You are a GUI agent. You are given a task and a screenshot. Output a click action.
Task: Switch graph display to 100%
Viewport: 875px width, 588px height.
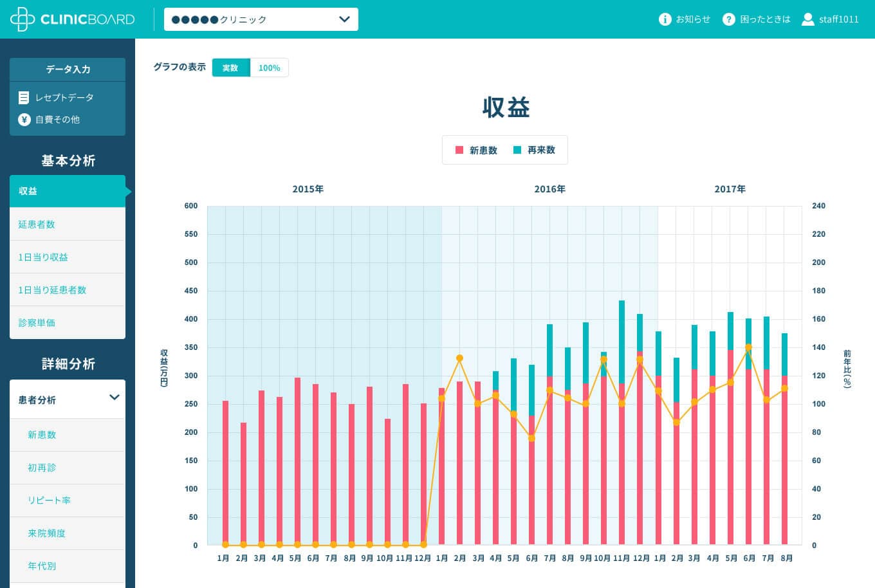tap(269, 68)
